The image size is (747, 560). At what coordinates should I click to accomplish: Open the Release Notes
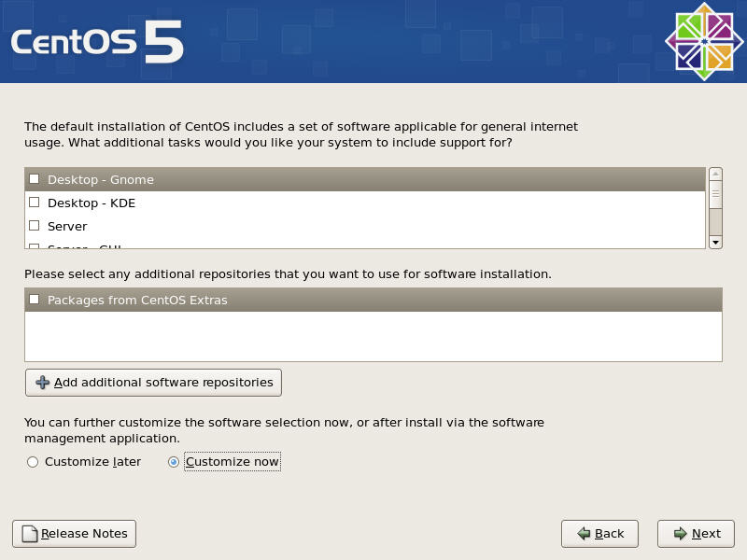(x=75, y=533)
